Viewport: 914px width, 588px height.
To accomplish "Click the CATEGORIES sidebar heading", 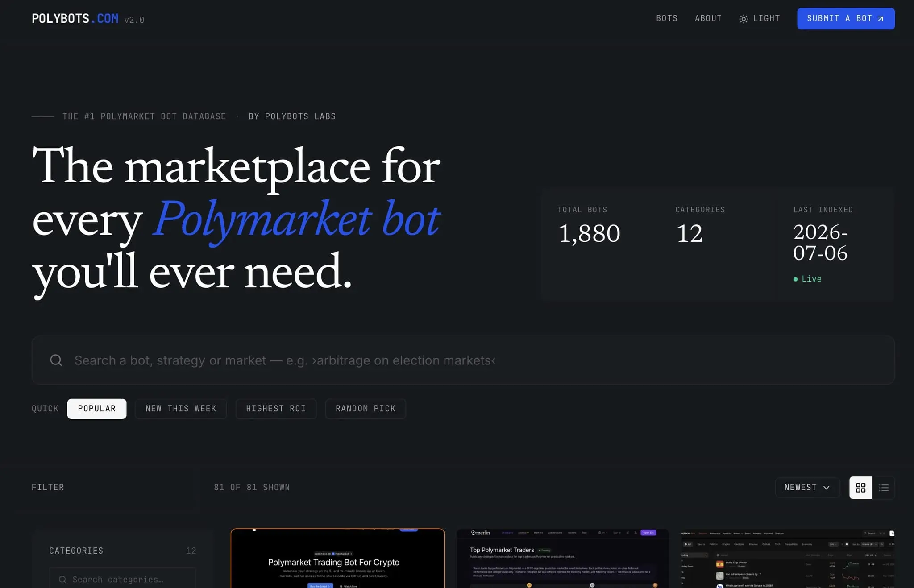I will [76, 551].
